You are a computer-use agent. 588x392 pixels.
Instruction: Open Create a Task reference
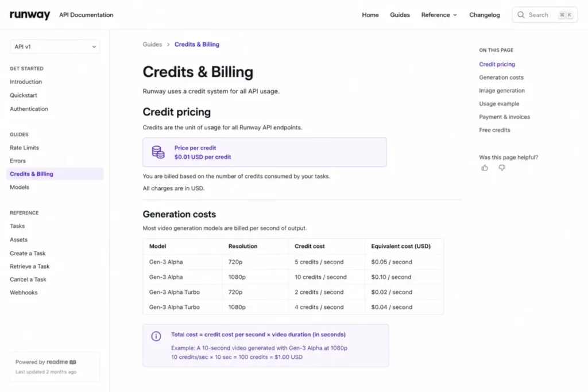[28, 253]
